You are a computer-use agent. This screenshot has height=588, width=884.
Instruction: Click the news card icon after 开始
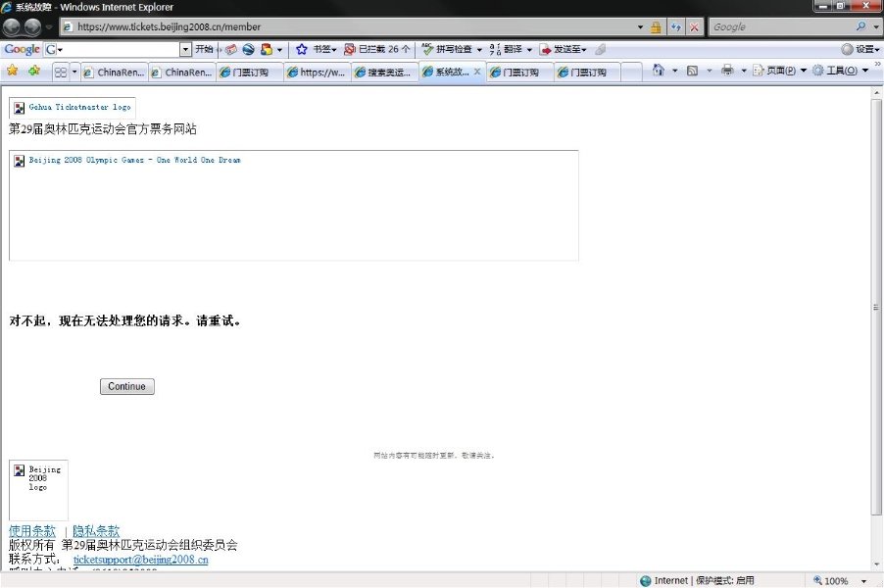(x=231, y=50)
